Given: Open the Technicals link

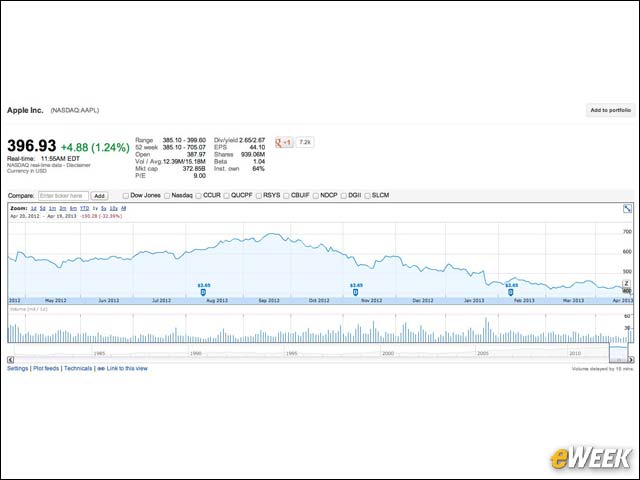Looking at the screenshot, I should (78, 369).
